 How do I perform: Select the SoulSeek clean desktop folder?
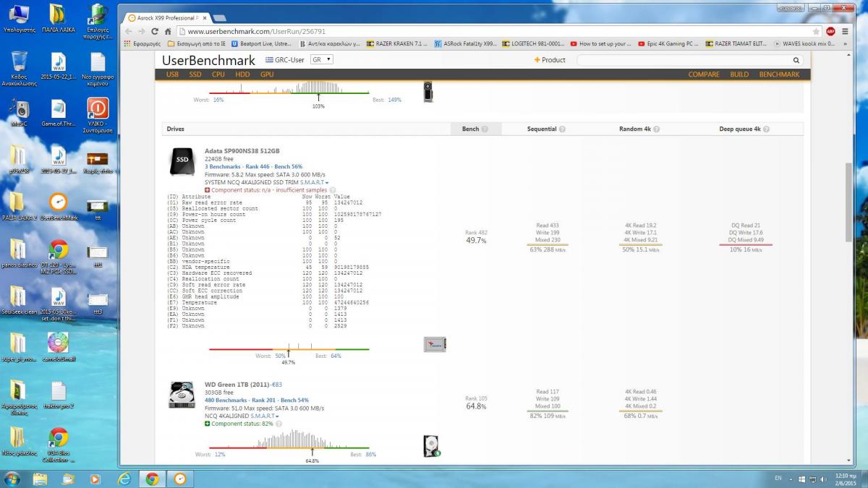20,301
